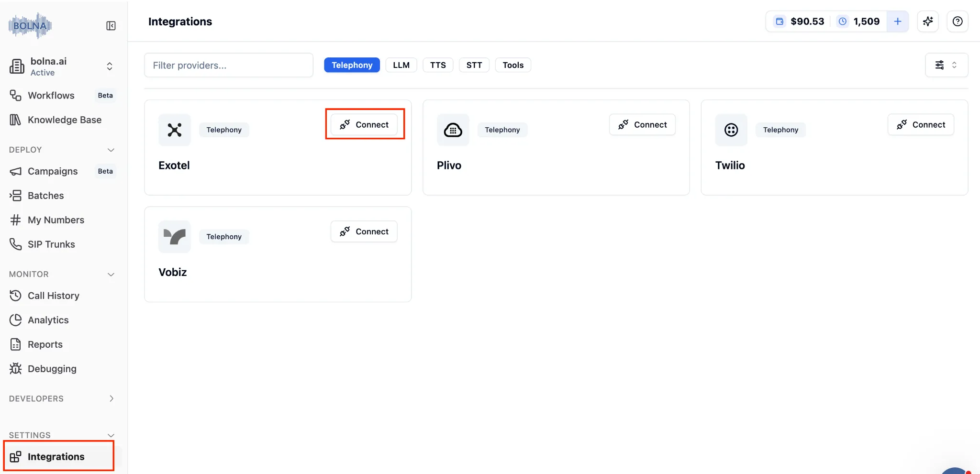The height and width of the screenshot is (474, 980).
Task: Focus the Filter providers field
Action: [229, 65]
